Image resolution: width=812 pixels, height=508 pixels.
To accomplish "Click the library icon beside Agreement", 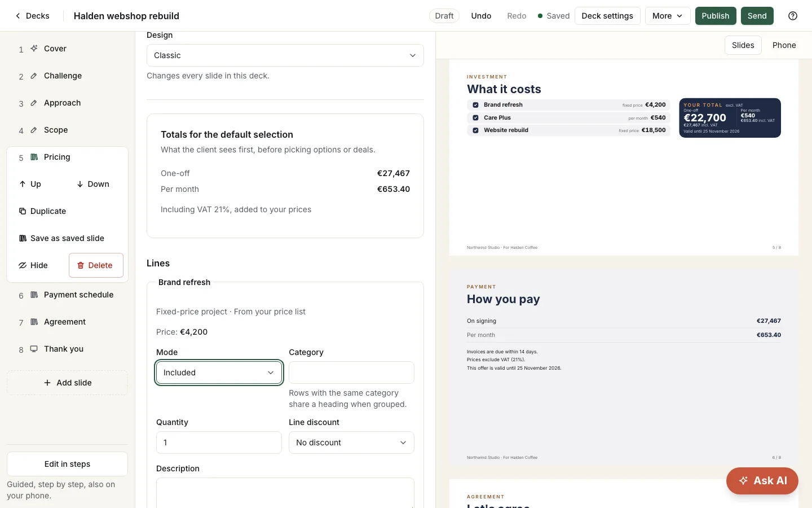I will pyautogui.click(x=34, y=322).
